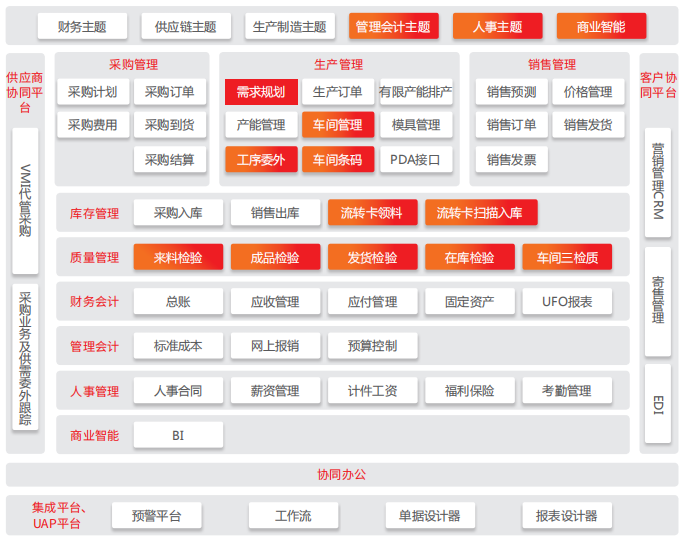
Task: Switch to 商业智能 top tab
Action: tap(599, 27)
